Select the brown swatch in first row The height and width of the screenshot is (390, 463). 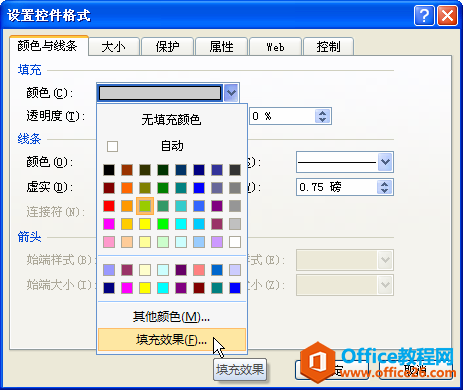pyautogui.click(x=127, y=170)
